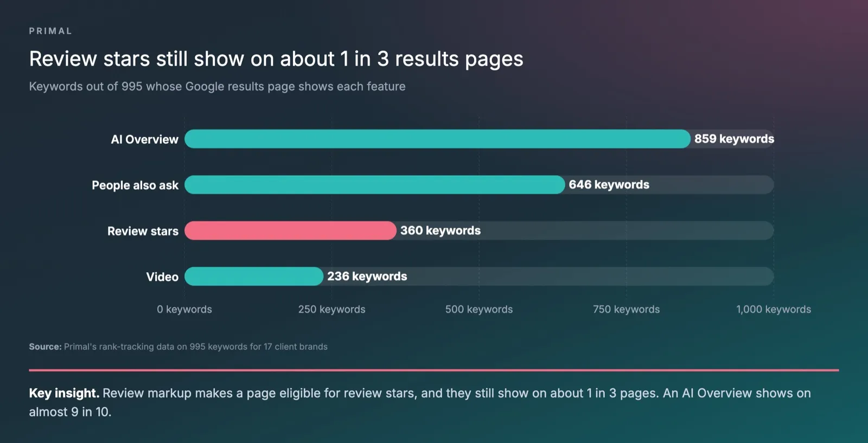
Task: Click the filled teal AI Overview bar
Action: (x=437, y=139)
